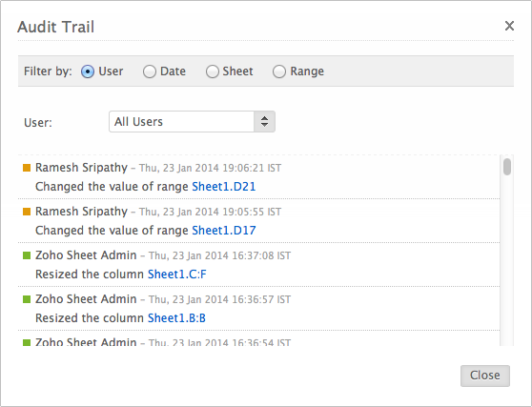Click the dropdown arrows next to All Users
Image resolution: width=532 pixels, height=407 pixels.
point(264,121)
